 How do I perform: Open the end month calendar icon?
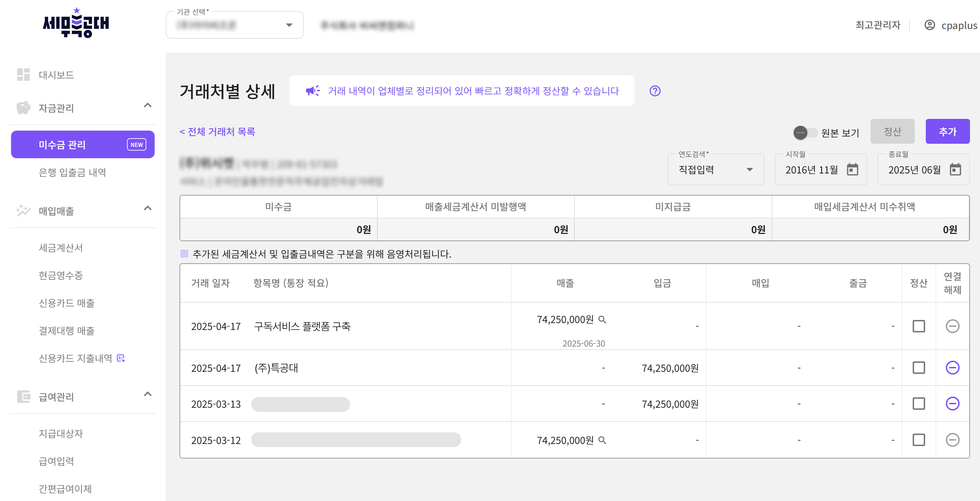tap(955, 169)
